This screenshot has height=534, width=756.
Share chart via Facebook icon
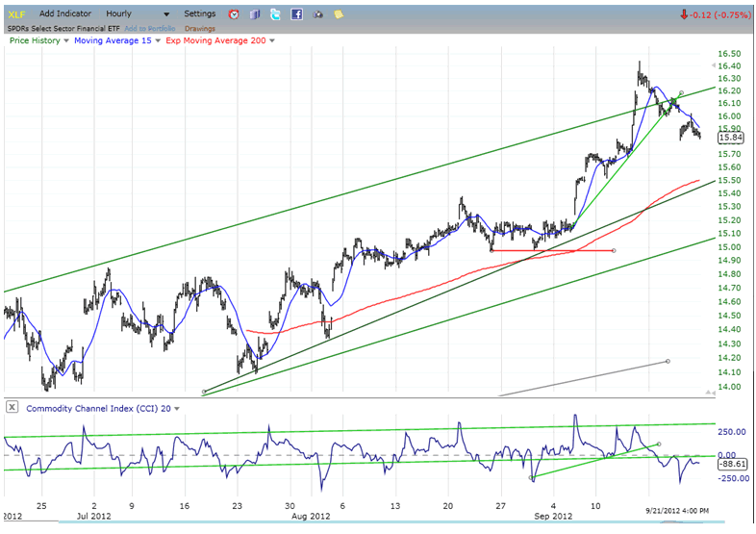click(x=296, y=14)
